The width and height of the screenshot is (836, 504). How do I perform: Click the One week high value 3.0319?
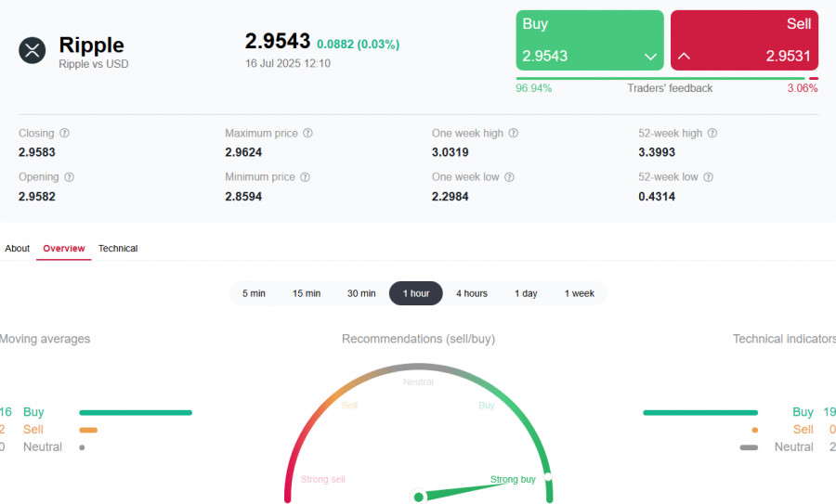[450, 152]
